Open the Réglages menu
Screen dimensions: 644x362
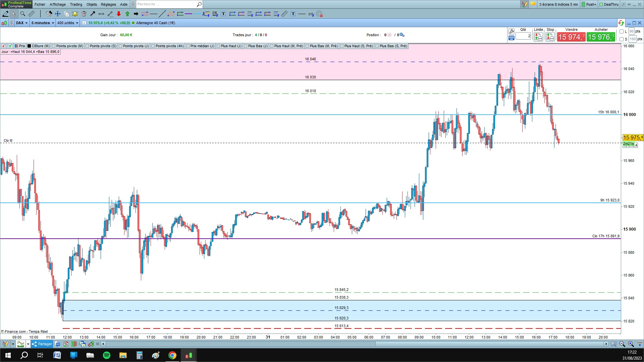pyautogui.click(x=108, y=4)
